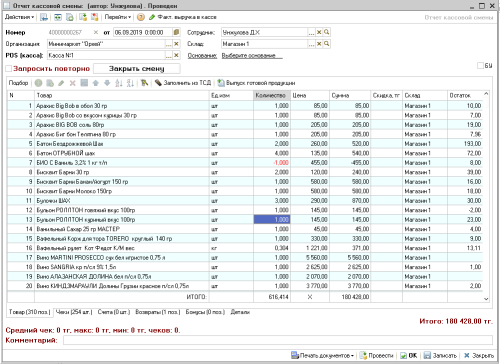Switch to Чеки (254 шт.) tab
This screenshot has height=364, width=500.
(x=74, y=312)
